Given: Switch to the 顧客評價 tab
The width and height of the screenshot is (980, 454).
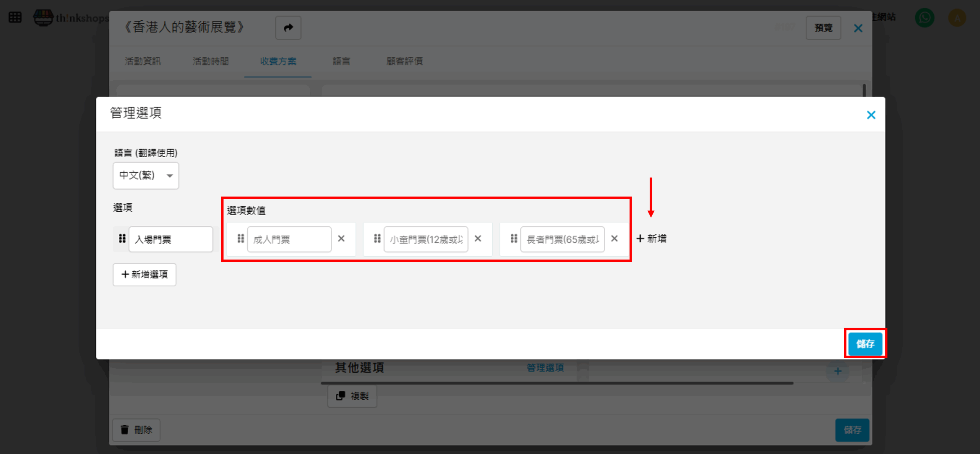Looking at the screenshot, I should (404, 61).
